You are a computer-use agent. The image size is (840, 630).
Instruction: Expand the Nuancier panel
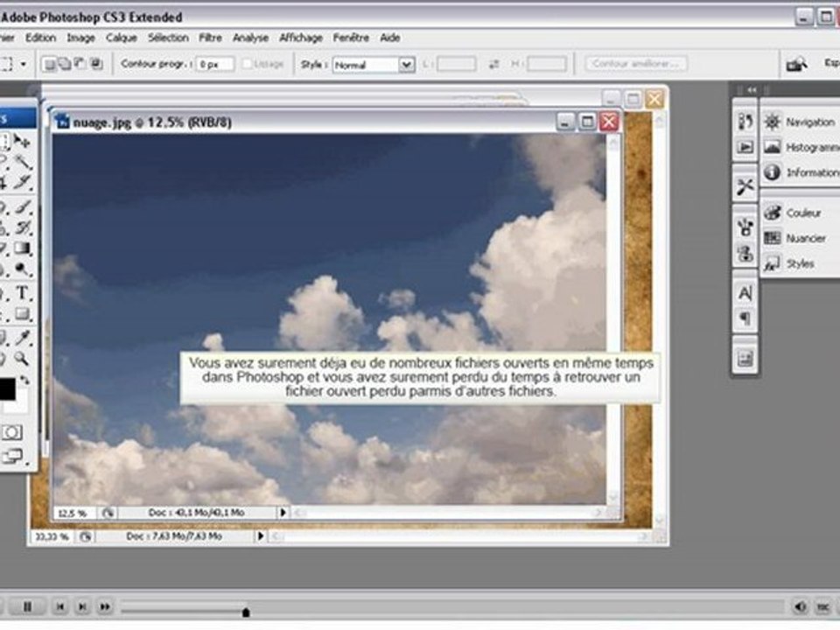coord(800,238)
